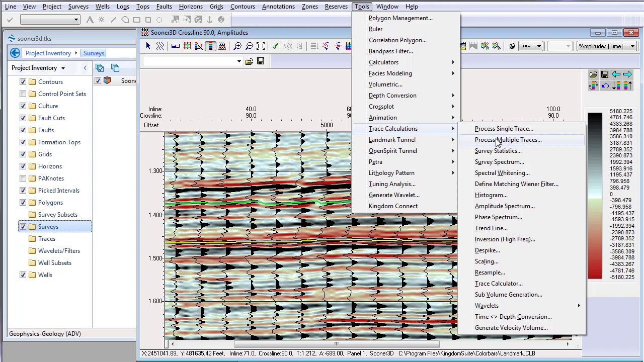The width and height of the screenshot is (644, 362).
Task: Select the Traces folder in inventory
Action: pos(47,239)
